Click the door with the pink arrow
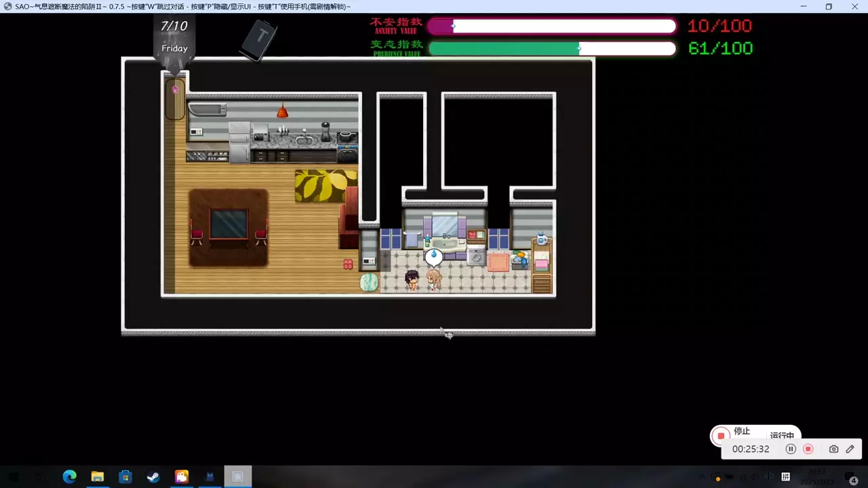 (175, 98)
